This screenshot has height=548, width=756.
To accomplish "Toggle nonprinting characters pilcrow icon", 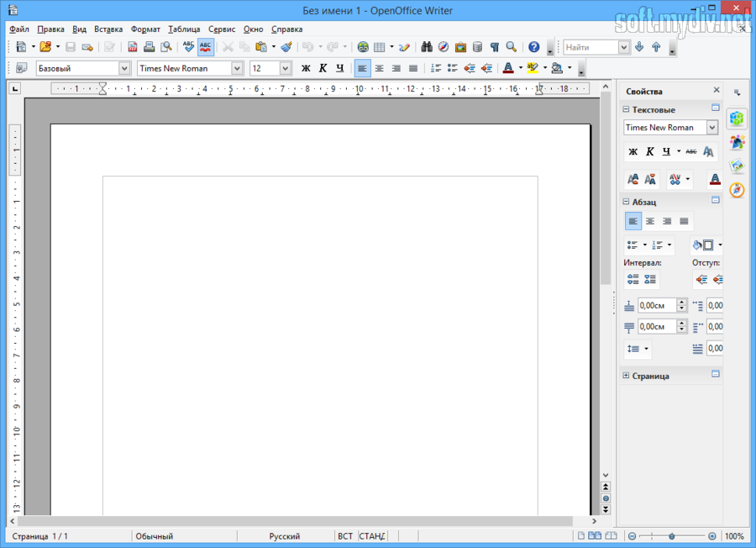I will (494, 47).
